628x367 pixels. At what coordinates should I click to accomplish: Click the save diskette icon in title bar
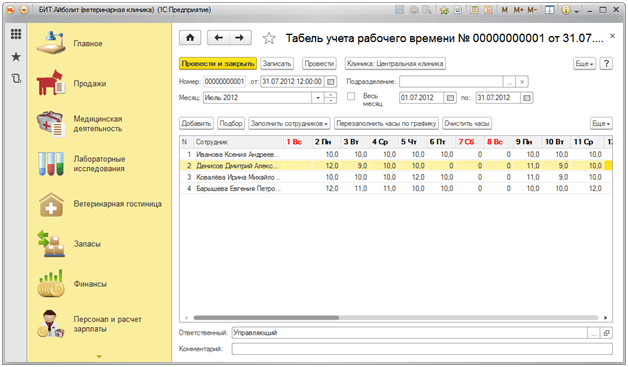point(400,10)
